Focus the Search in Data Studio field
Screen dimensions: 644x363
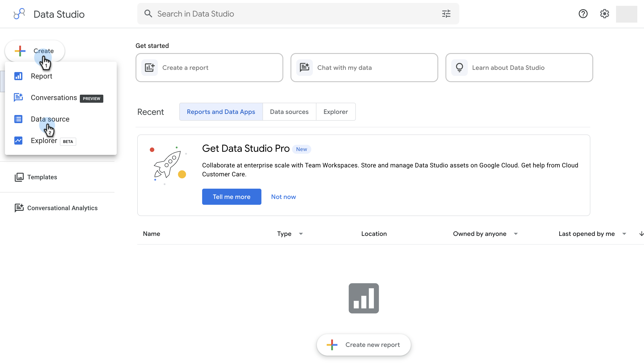pyautogui.click(x=298, y=14)
